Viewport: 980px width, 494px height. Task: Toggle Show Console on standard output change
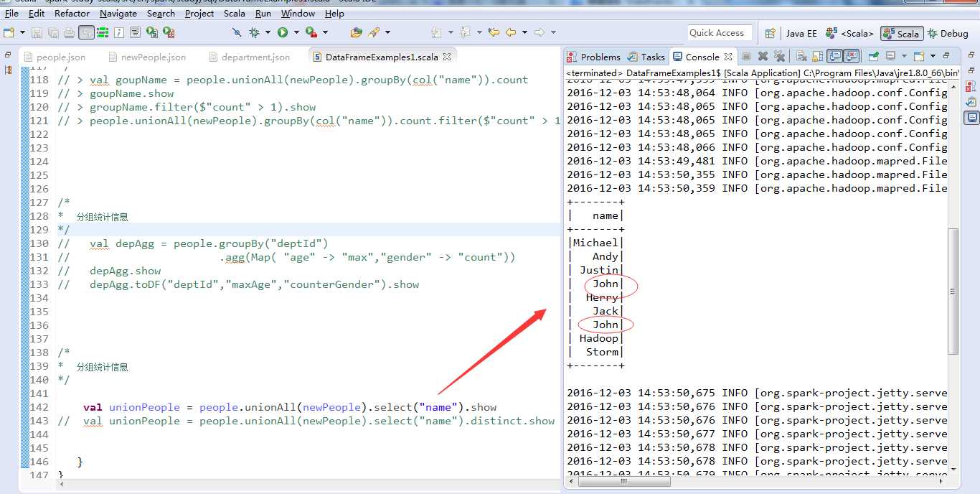click(x=835, y=56)
